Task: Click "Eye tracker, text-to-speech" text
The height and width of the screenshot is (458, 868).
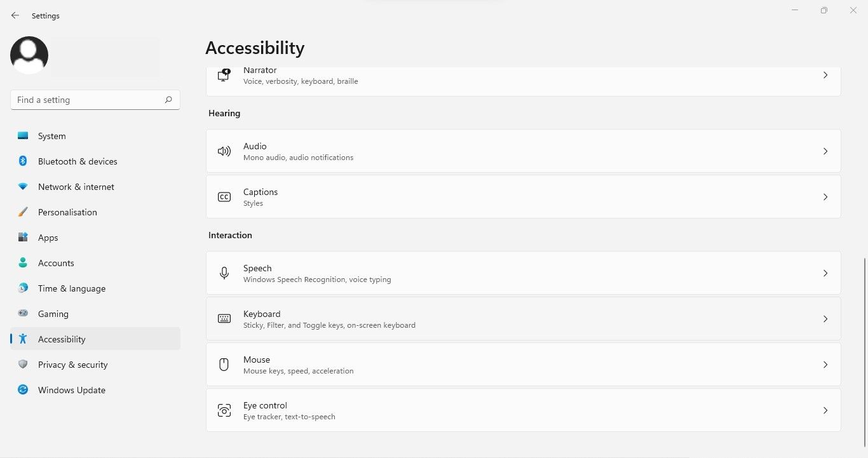Action: (x=289, y=417)
